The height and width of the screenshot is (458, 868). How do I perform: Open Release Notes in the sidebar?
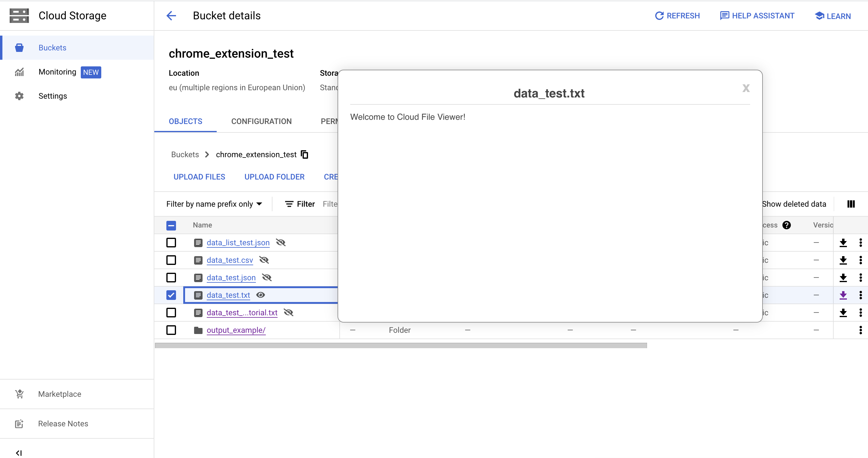pyautogui.click(x=77, y=424)
